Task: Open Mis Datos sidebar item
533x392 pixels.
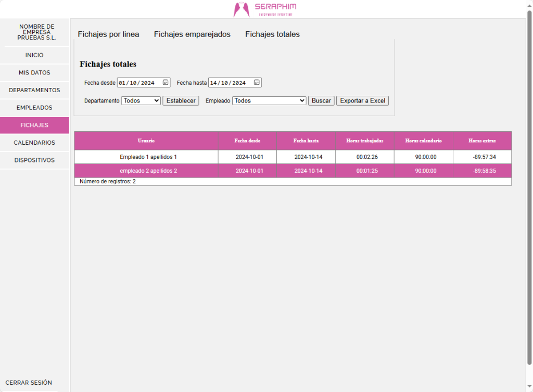Action: pyautogui.click(x=34, y=73)
